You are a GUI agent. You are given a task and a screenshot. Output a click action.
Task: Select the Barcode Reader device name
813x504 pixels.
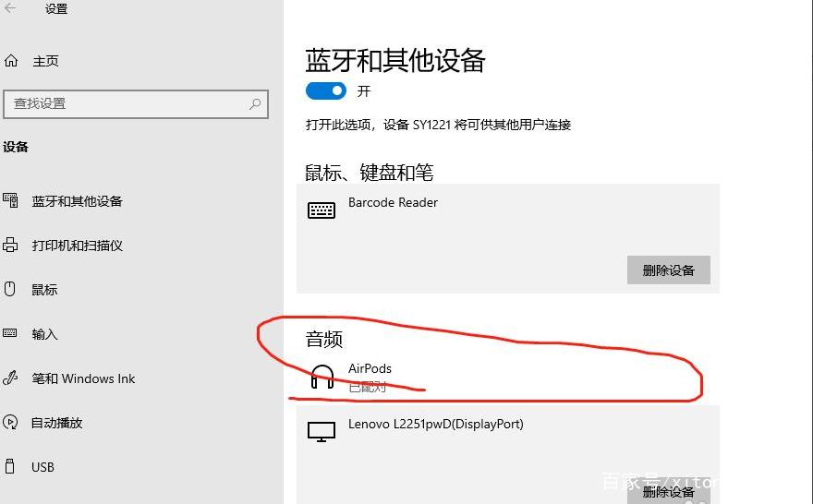(x=393, y=202)
